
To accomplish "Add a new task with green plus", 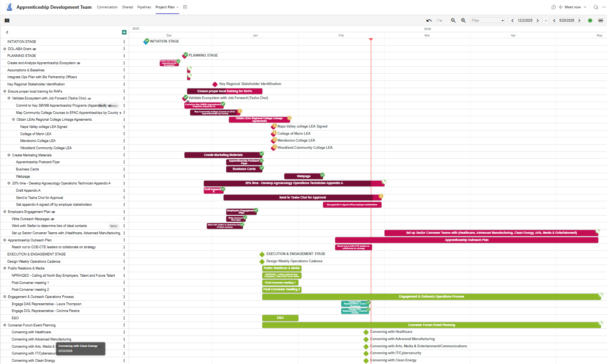I will point(124,32).
